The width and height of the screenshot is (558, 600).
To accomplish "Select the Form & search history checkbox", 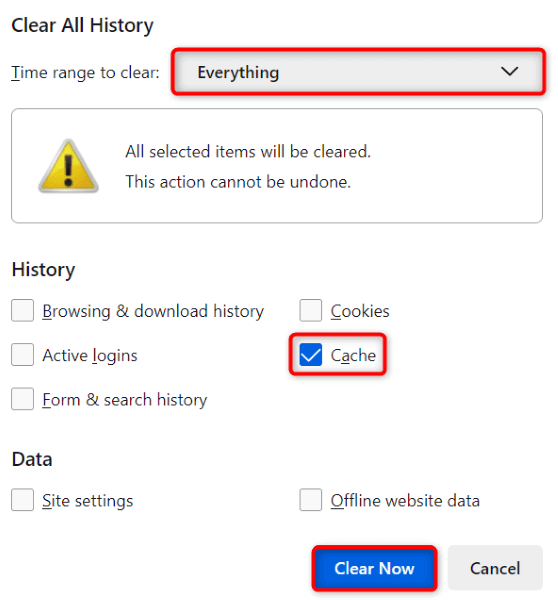I will [23, 399].
